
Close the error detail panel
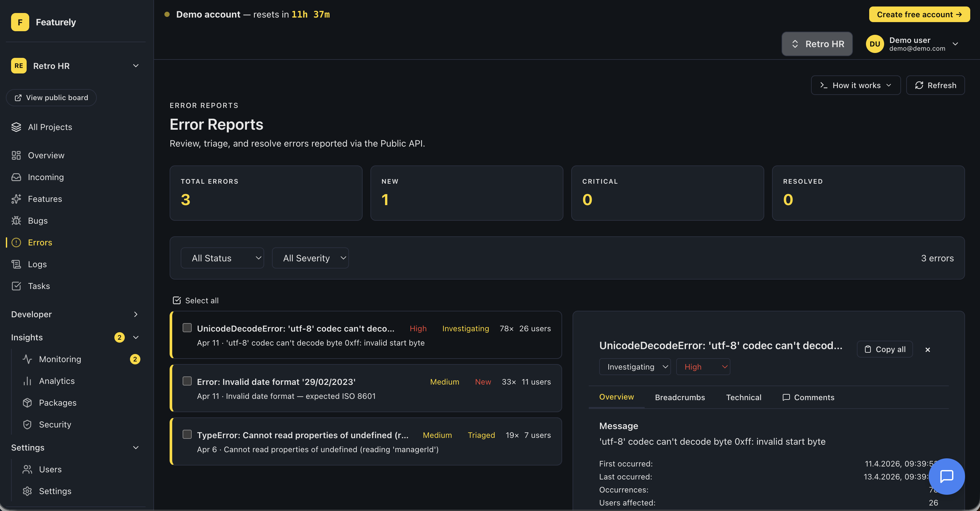coord(927,350)
